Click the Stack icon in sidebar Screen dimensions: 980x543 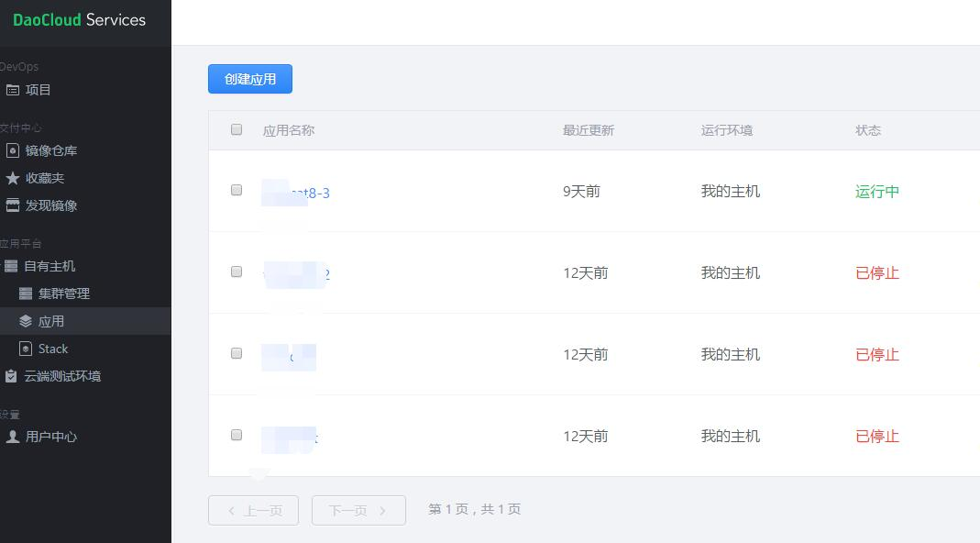[x=26, y=349]
